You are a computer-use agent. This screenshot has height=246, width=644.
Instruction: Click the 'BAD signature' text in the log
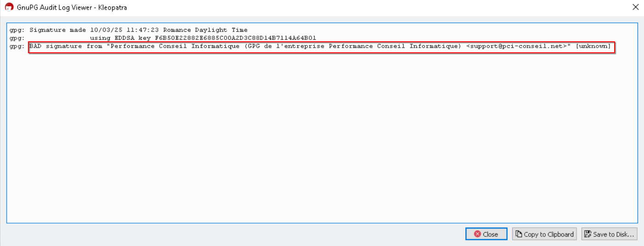[56, 46]
